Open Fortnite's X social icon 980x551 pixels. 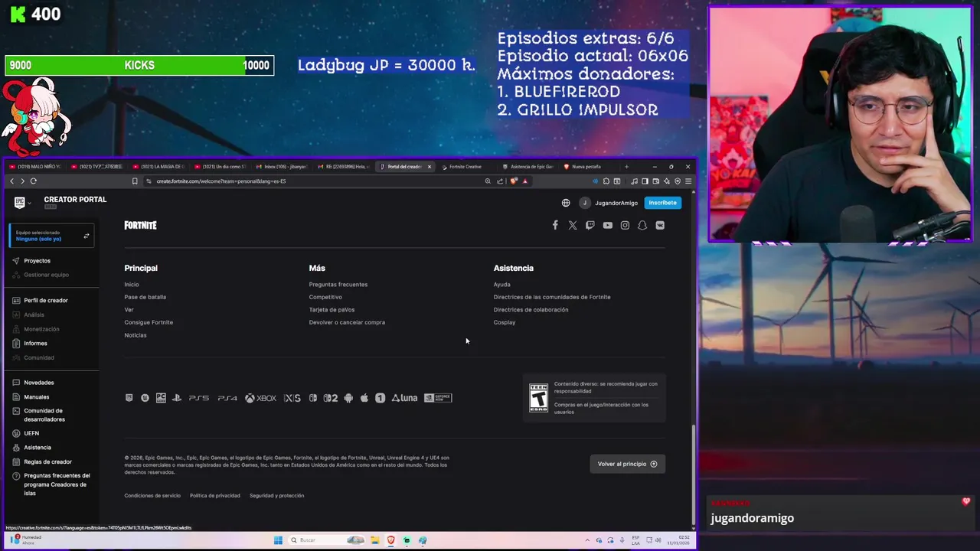573,225
